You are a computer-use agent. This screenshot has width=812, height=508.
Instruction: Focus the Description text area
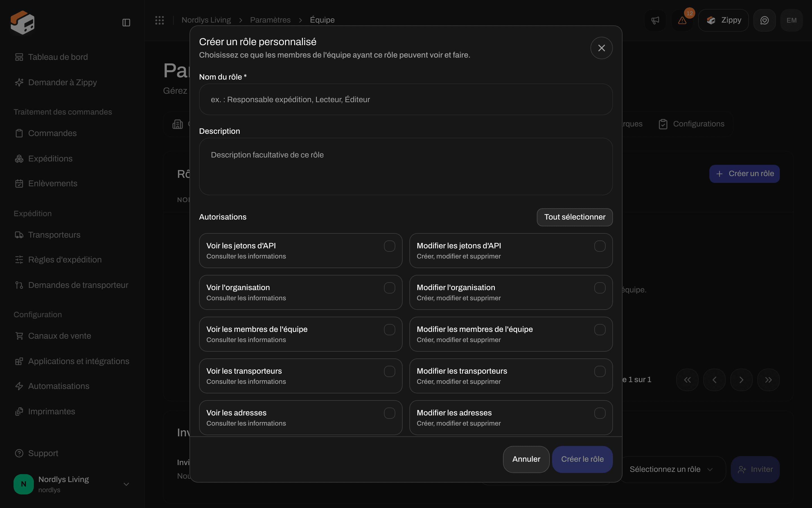[406, 167]
